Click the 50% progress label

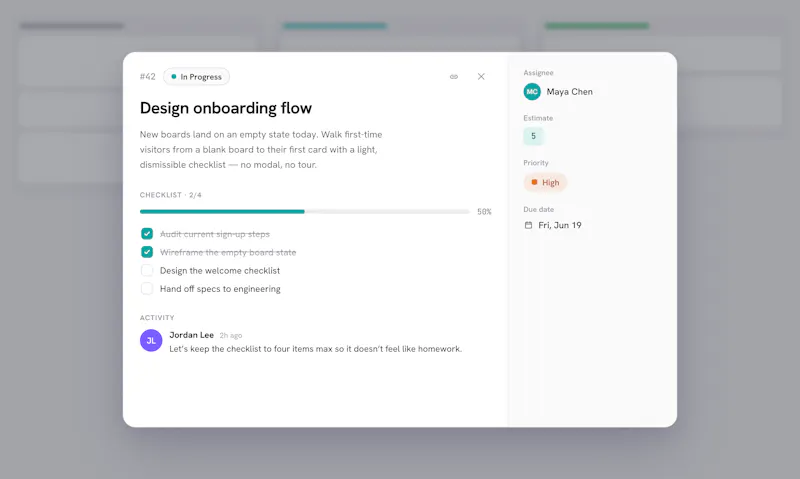(484, 212)
